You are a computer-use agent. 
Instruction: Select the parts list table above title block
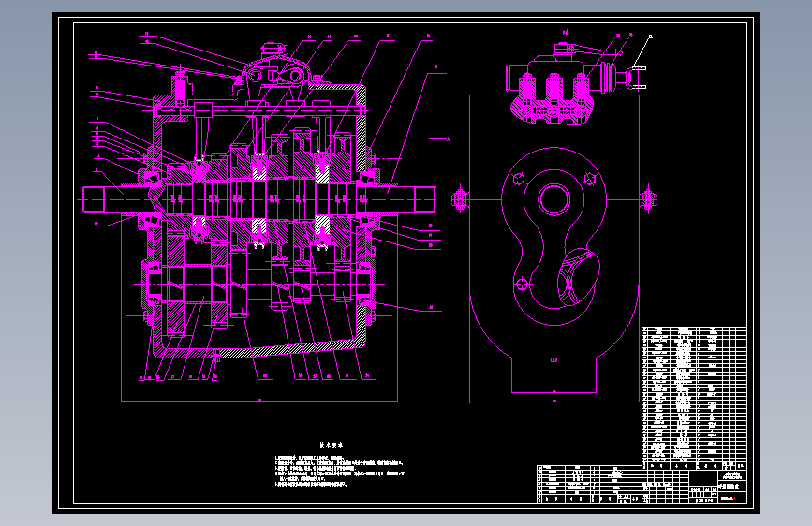click(694, 398)
